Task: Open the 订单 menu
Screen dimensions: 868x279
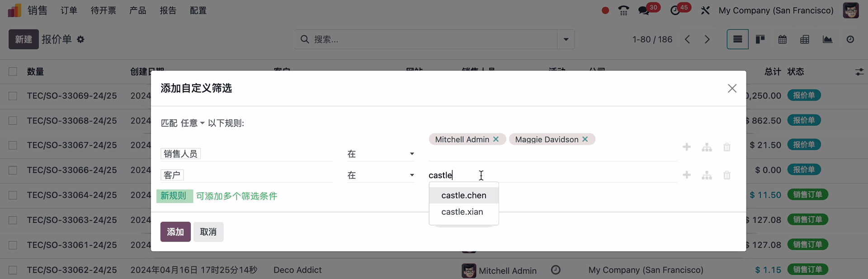Action: (x=69, y=10)
